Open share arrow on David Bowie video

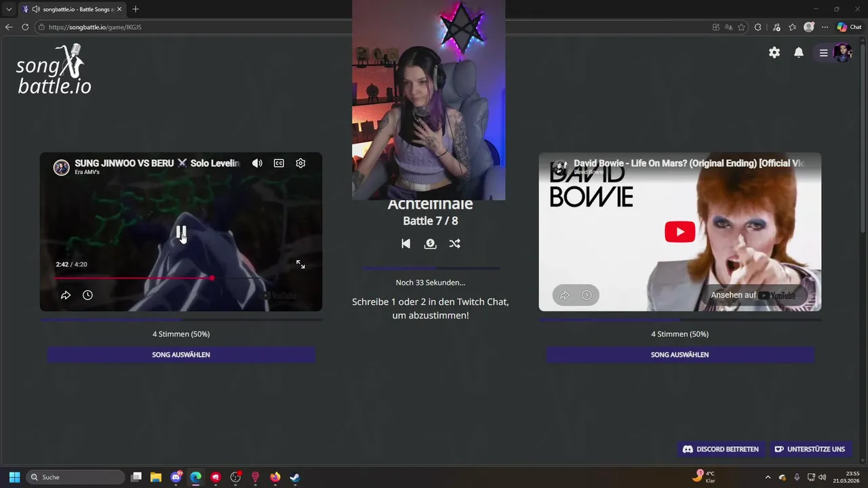click(564, 295)
